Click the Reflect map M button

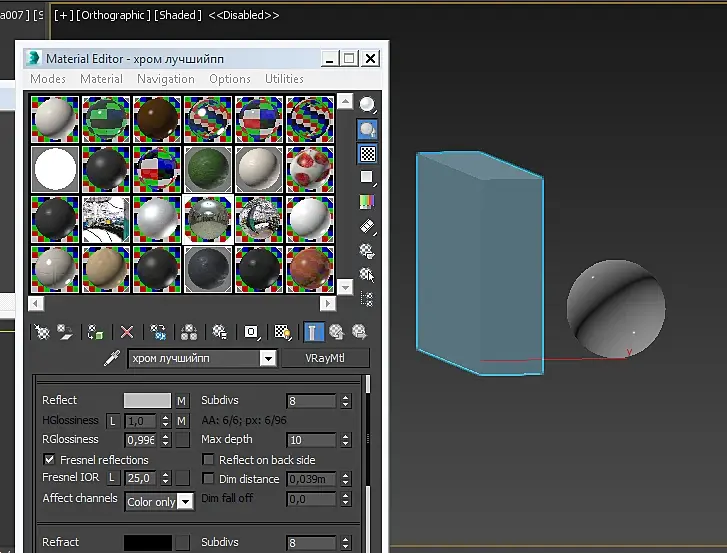click(x=181, y=400)
